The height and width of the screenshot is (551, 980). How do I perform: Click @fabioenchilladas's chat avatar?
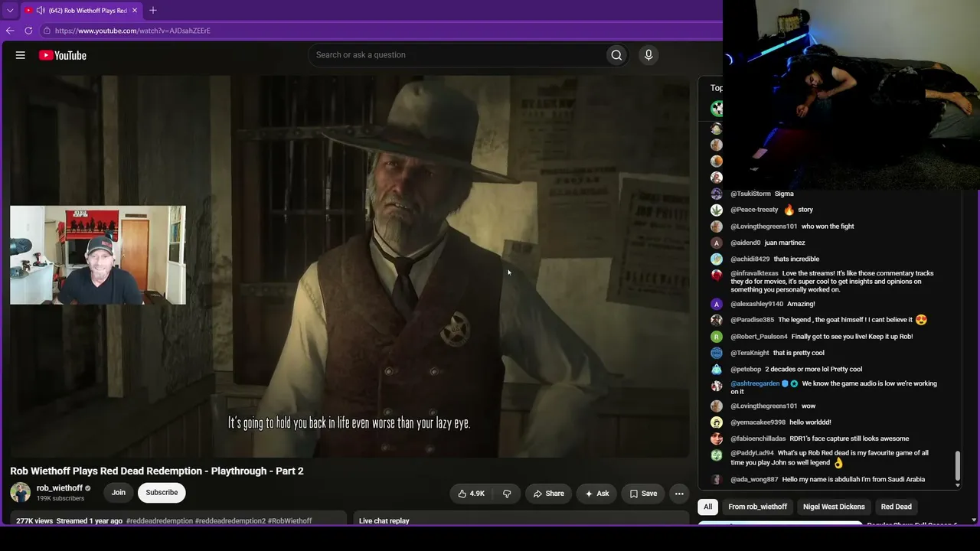coord(717,439)
